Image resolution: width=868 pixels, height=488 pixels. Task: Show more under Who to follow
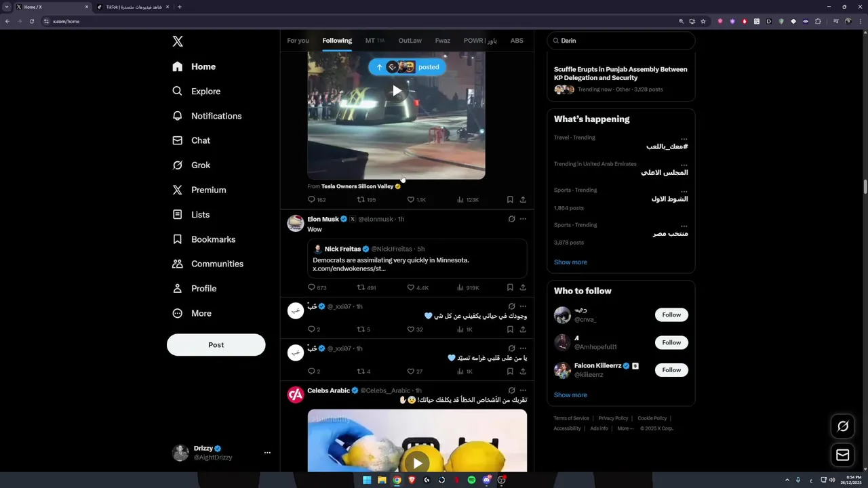570,395
